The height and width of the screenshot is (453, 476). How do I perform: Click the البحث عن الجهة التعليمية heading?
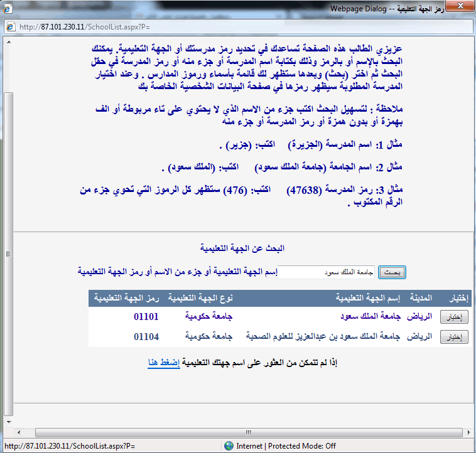(242, 248)
